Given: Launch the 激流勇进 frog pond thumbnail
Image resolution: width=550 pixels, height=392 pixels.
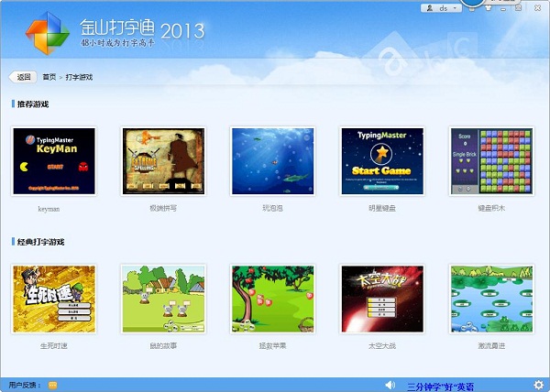Looking at the screenshot, I should pos(491,299).
